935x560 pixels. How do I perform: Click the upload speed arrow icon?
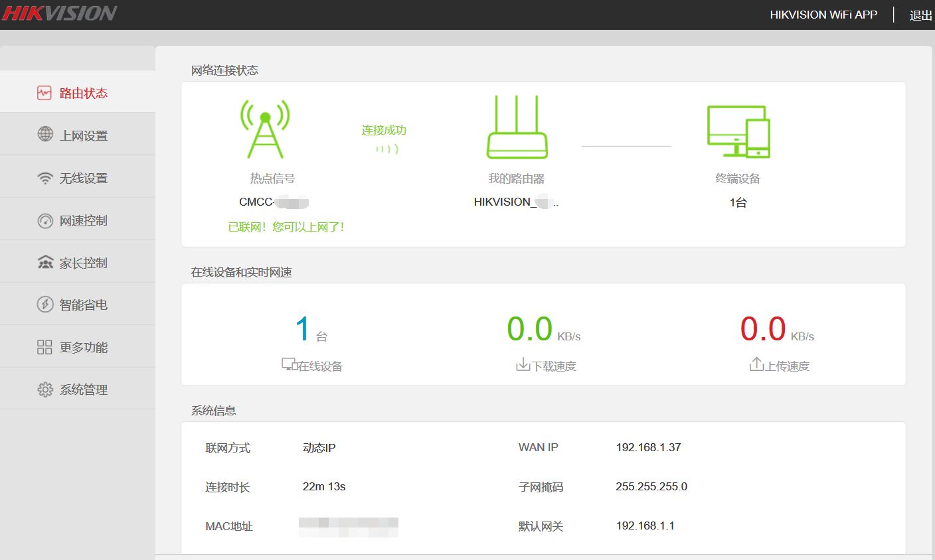tap(756, 364)
